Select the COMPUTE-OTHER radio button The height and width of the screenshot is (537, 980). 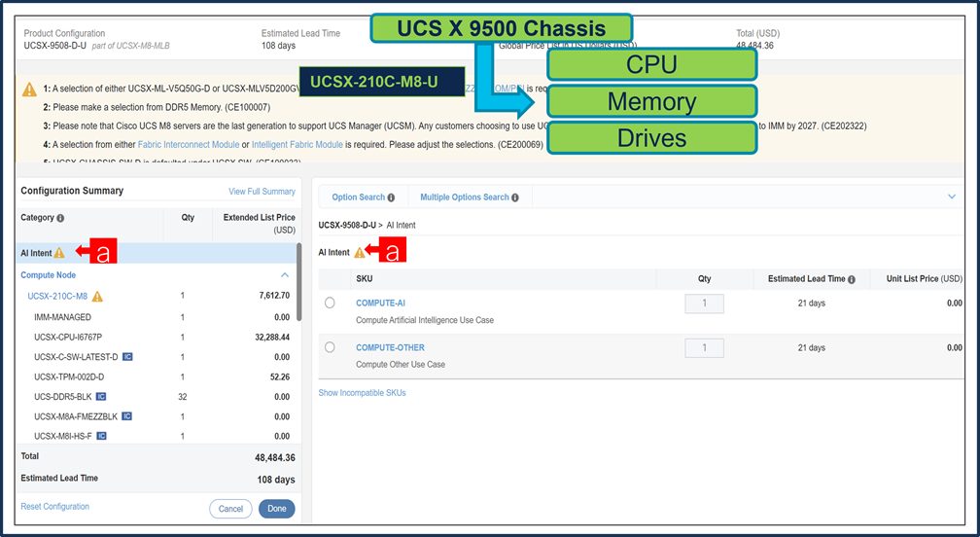click(x=330, y=347)
